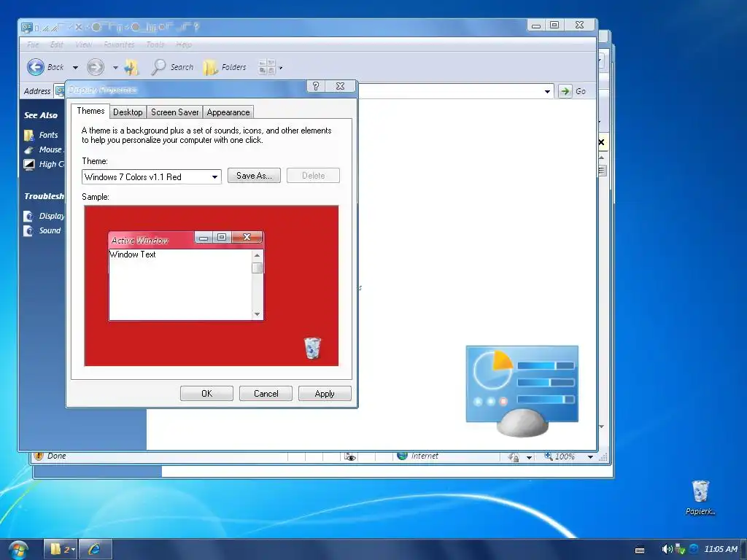Click the green Go arrow button
Image resolution: width=747 pixels, height=560 pixels.
565,91
